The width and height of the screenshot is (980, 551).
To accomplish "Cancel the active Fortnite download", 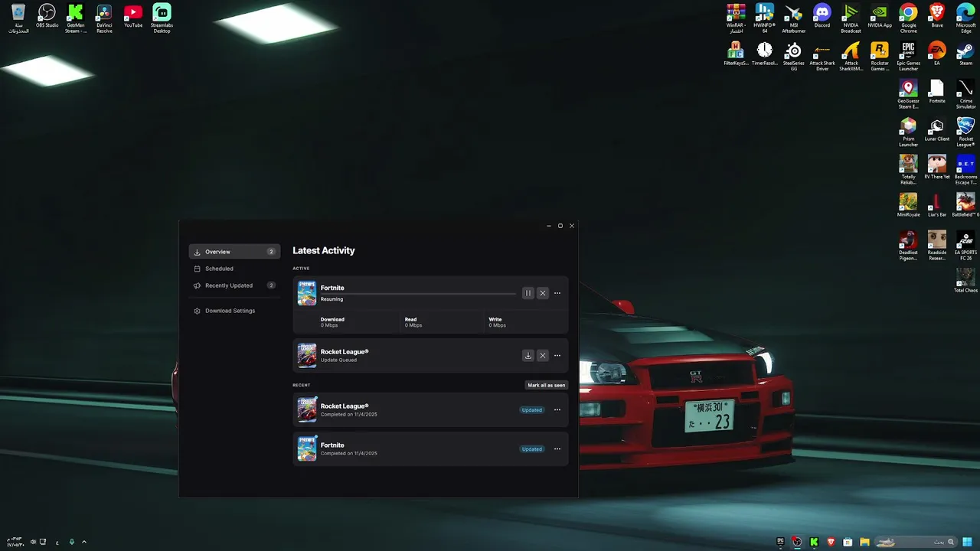I will (543, 293).
